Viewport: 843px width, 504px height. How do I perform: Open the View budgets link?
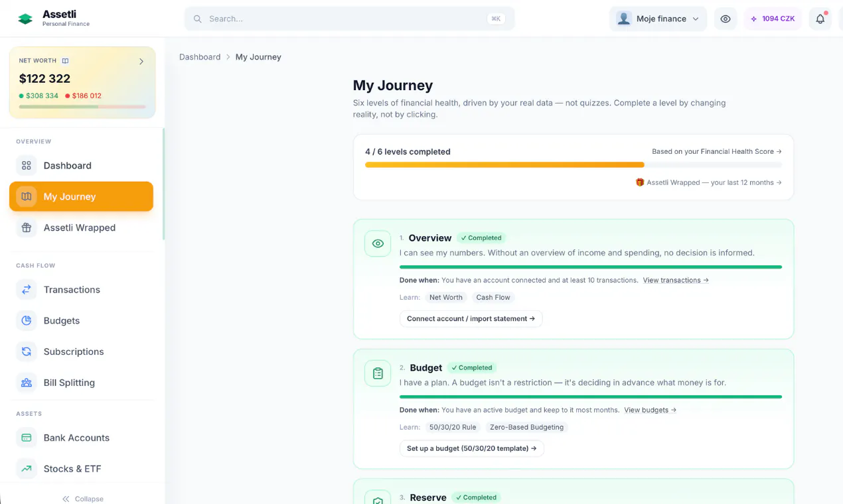[651, 410]
